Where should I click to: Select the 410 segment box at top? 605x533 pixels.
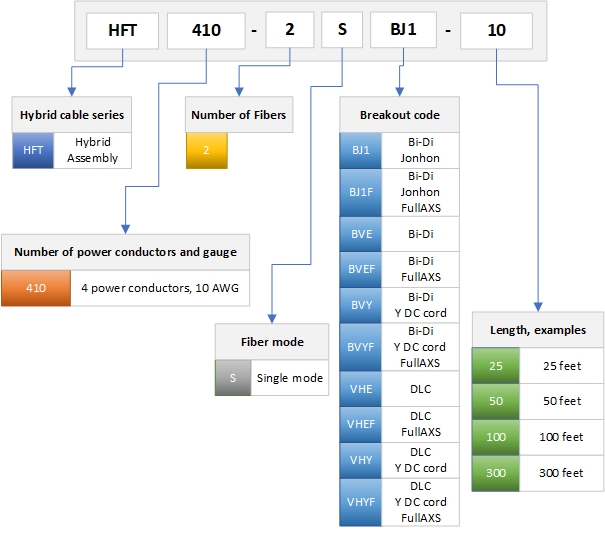[206, 30]
